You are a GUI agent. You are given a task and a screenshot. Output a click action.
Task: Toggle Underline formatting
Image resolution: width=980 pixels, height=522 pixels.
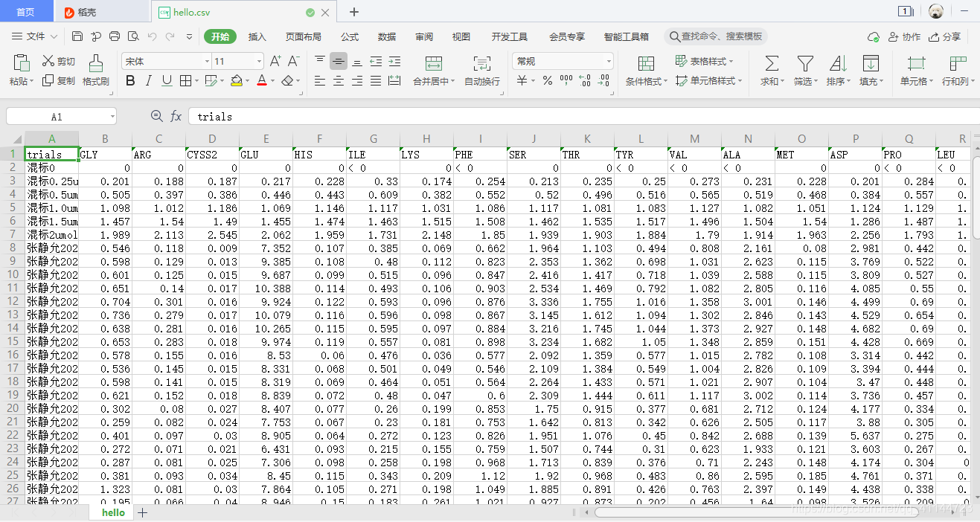[x=167, y=80]
